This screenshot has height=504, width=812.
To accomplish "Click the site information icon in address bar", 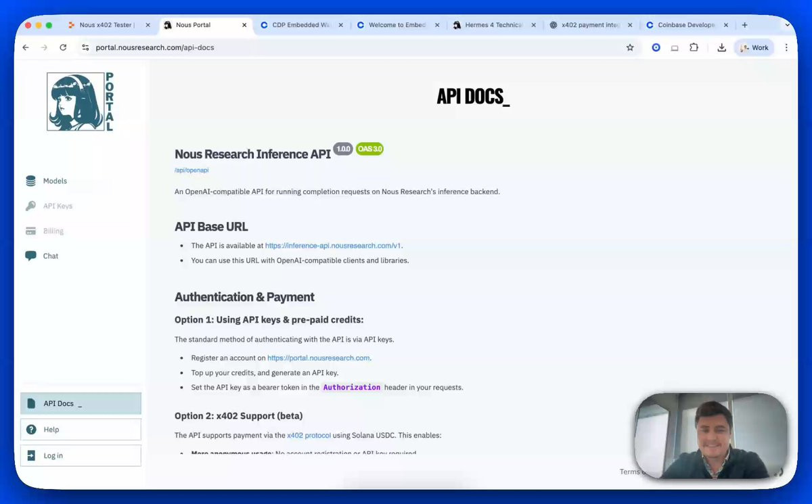I will pyautogui.click(x=85, y=47).
